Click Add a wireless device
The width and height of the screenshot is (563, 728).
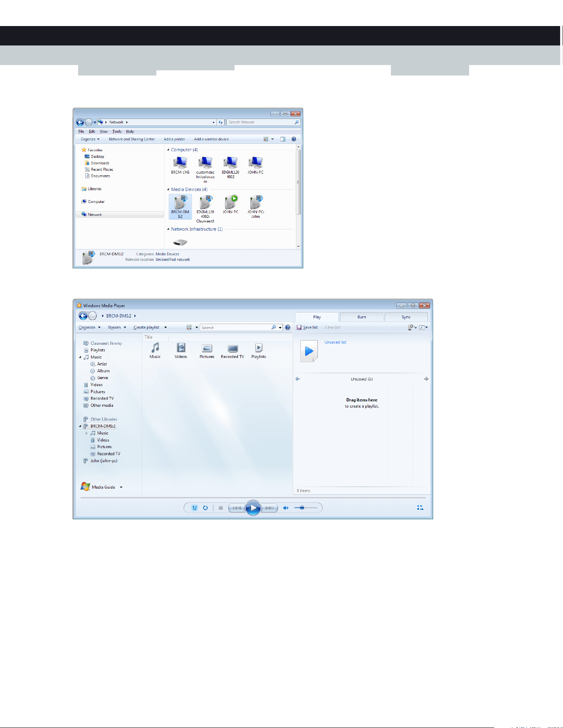coord(211,139)
